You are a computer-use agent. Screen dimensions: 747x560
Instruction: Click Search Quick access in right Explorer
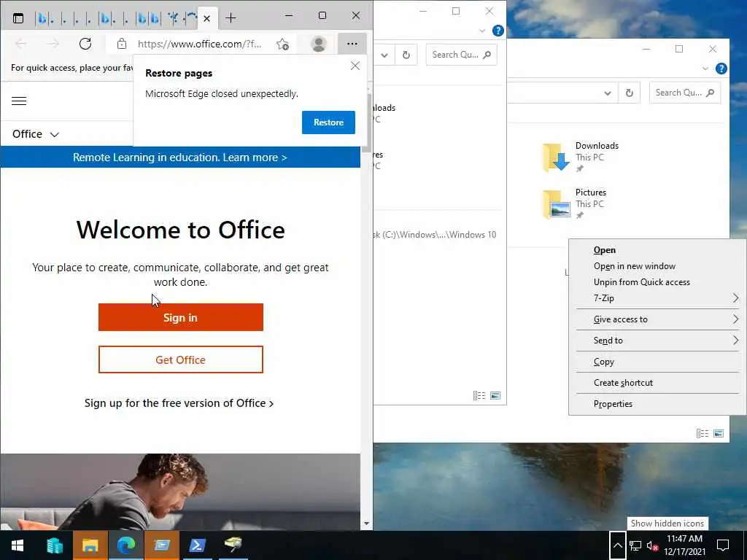point(684,93)
